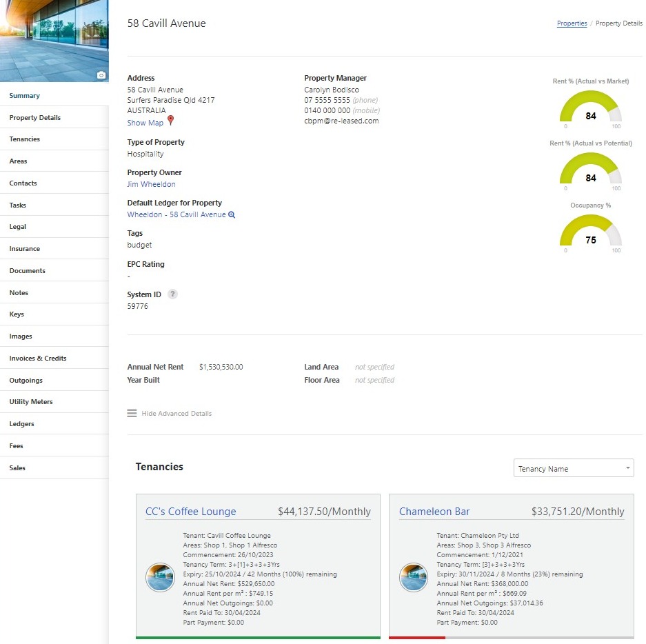Open the Images section

click(x=54, y=336)
